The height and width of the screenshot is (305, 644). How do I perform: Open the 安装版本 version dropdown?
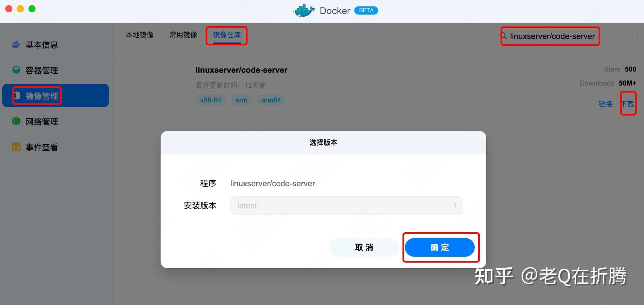point(346,205)
